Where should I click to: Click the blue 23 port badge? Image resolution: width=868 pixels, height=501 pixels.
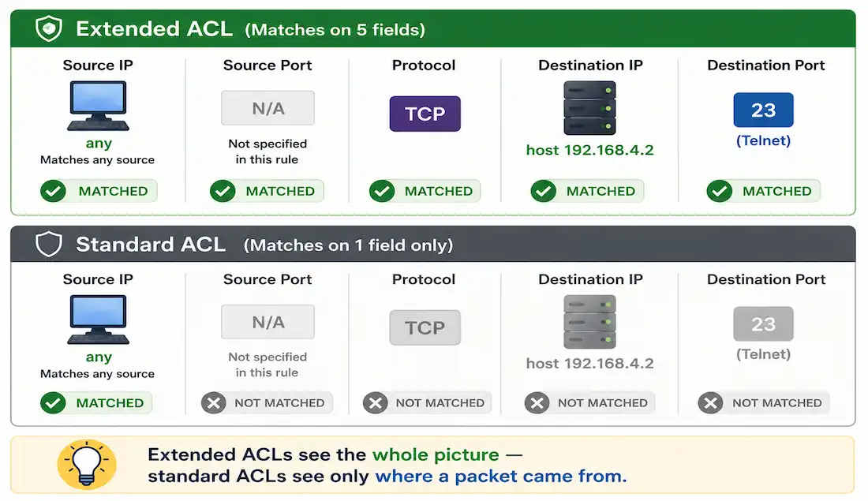[763, 110]
